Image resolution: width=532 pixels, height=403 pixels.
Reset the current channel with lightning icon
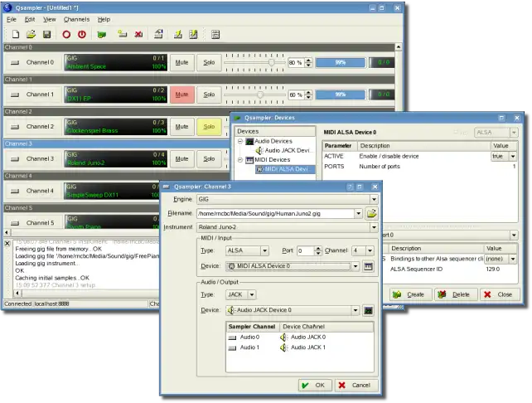178,34
